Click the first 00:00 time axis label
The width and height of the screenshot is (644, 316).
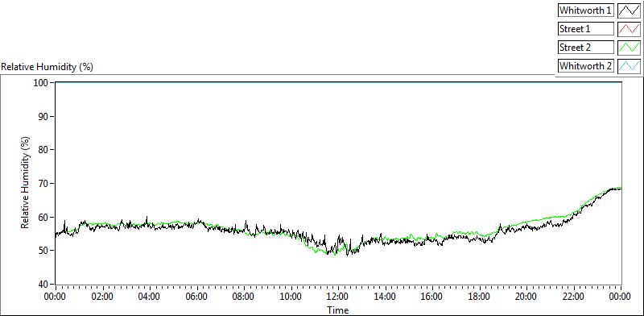(x=56, y=296)
